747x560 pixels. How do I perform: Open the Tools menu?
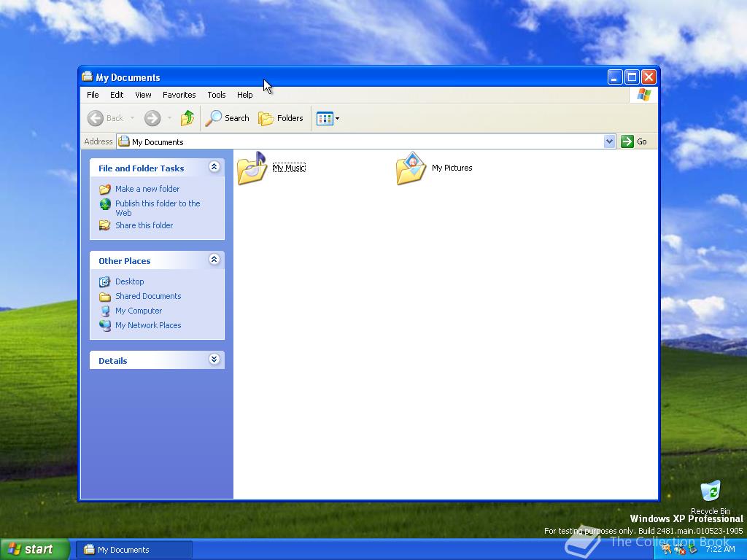[x=216, y=95]
